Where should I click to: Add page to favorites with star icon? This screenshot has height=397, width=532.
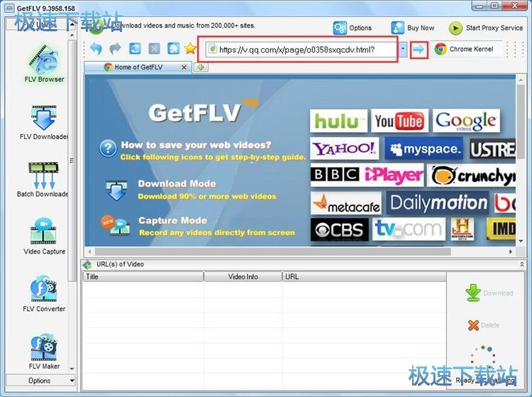click(x=190, y=48)
